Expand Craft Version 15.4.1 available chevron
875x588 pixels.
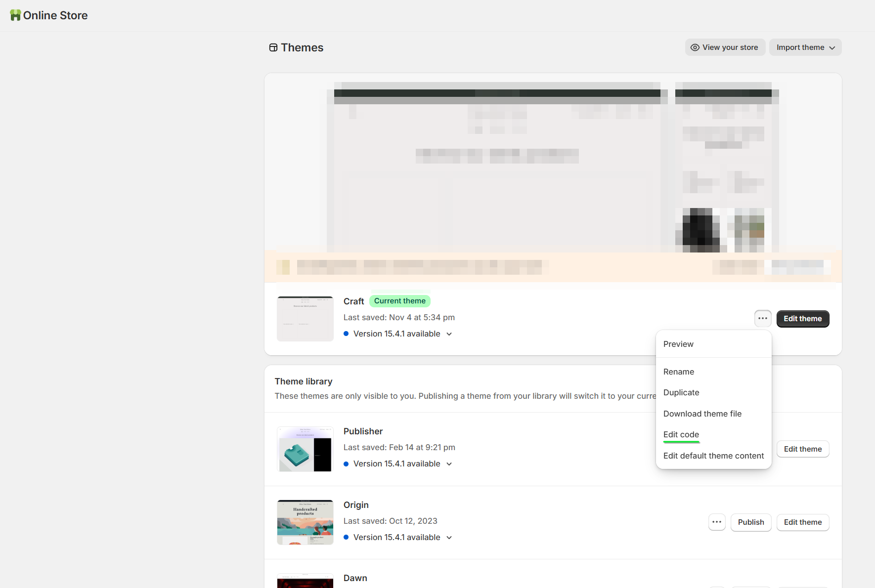pos(449,334)
